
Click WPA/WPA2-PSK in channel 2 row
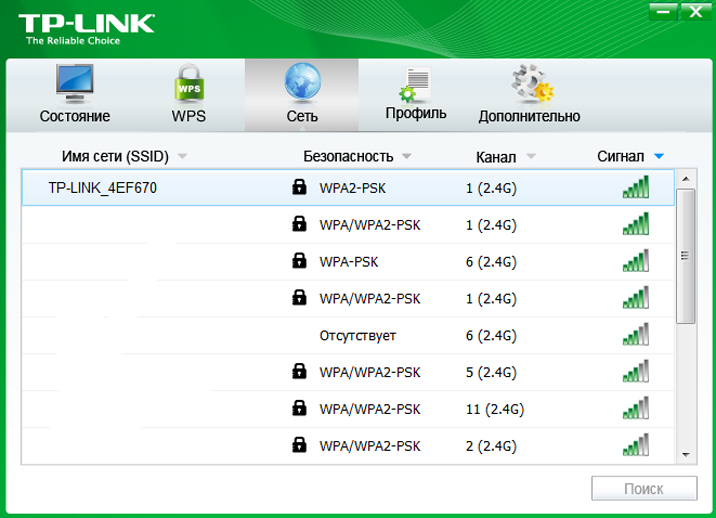tap(370, 446)
